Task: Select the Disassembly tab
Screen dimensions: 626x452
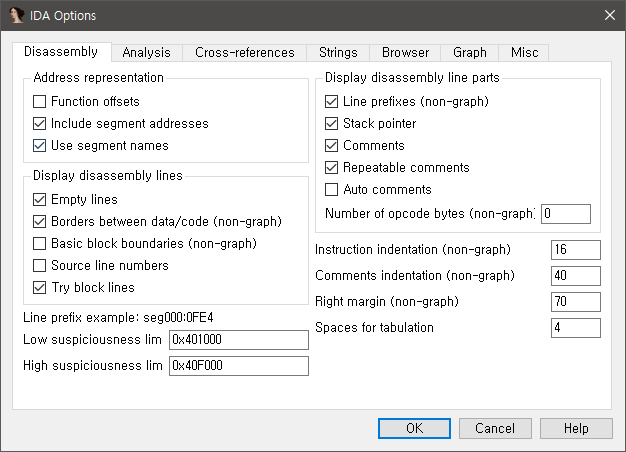Action: [x=61, y=52]
